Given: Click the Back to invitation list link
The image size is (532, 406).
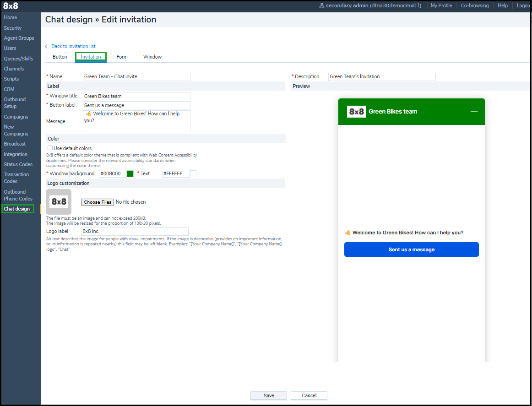Looking at the screenshot, I should coord(73,47).
